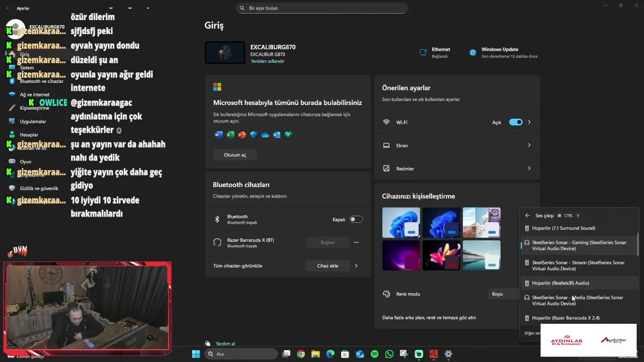Apply the lake landscape theme
644x362 pixels.
pos(481,255)
